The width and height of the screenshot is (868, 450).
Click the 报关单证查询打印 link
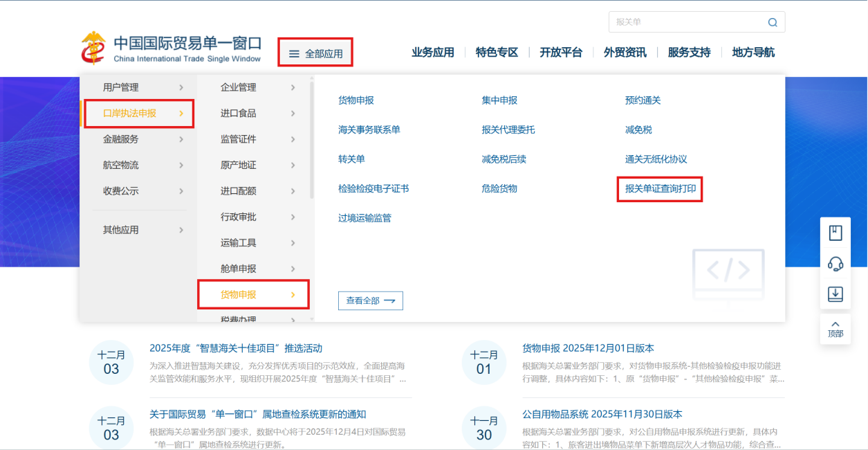coord(659,188)
